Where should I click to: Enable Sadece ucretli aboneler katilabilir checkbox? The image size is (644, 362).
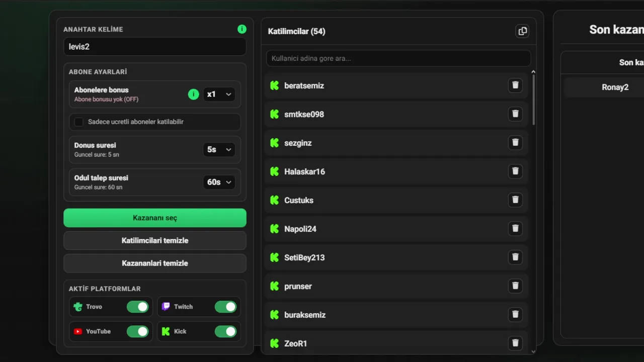pos(79,122)
